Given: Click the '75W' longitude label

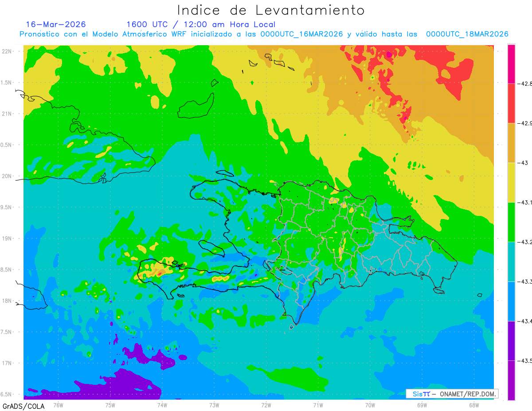Looking at the screenshot, I should click(110, 405).
